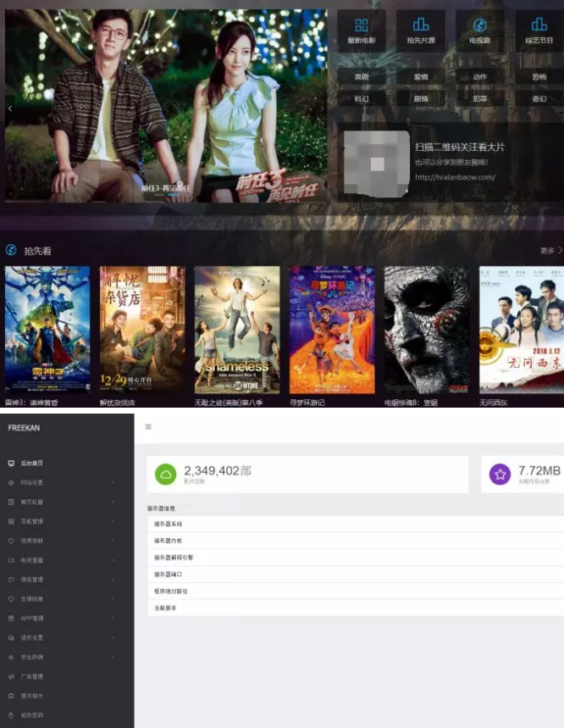This screenshot has height=728, width=564.
Task: Expand the 友情链接 chevron
Action: click(113, 599)
